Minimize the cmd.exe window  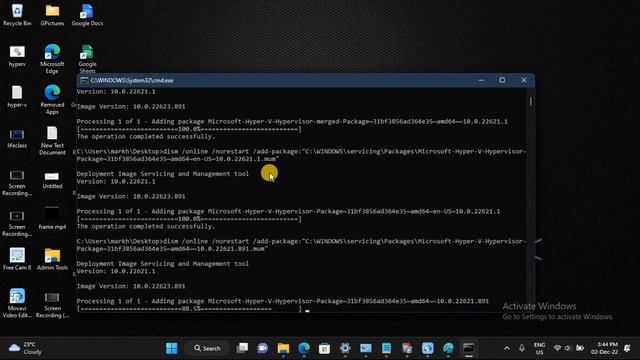click(481, 80)
